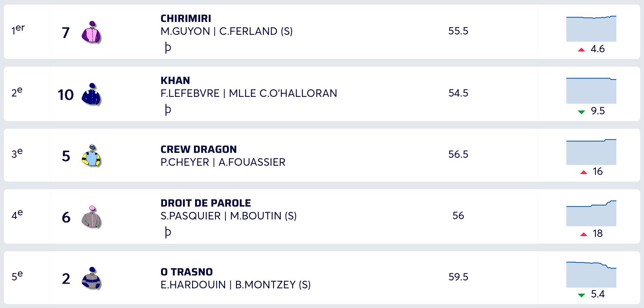Click the green down arrow beside odds 5.4
The width and height of the screenshot is (644, 308).
pyautogui.click(x=581, y=295)
